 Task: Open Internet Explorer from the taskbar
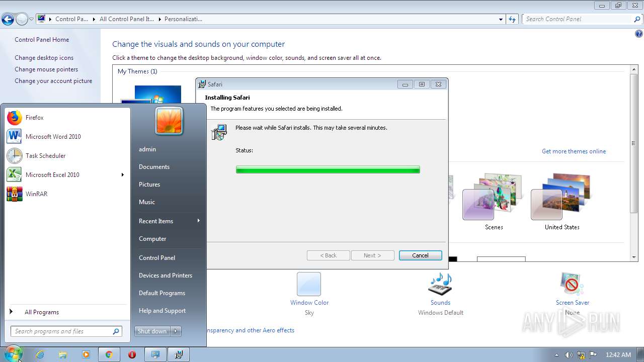pos(40,354)
